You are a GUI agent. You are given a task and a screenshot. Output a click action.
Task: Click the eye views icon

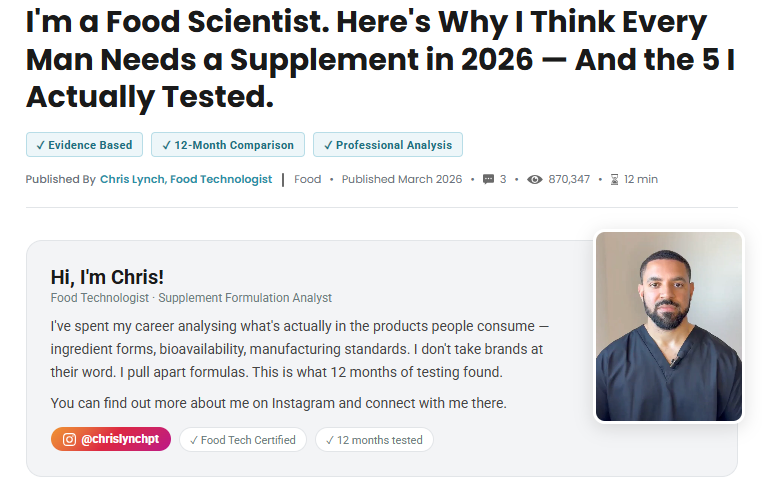[x=535, y=179]
